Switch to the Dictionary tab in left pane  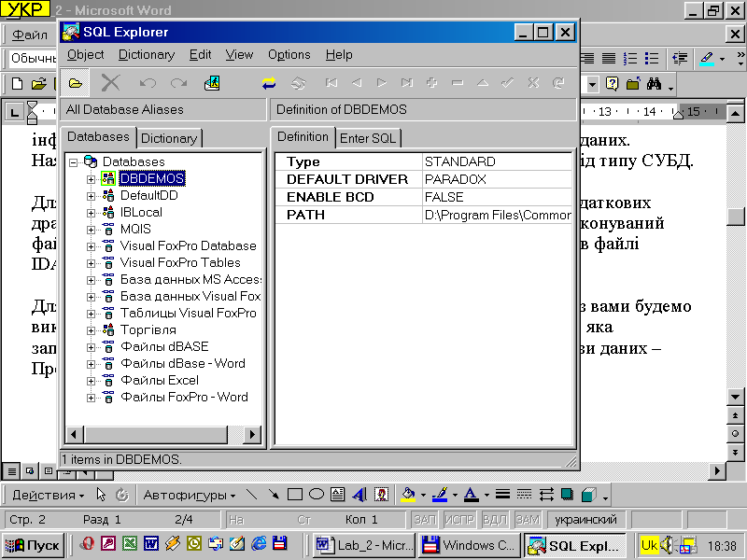[169, 138]
